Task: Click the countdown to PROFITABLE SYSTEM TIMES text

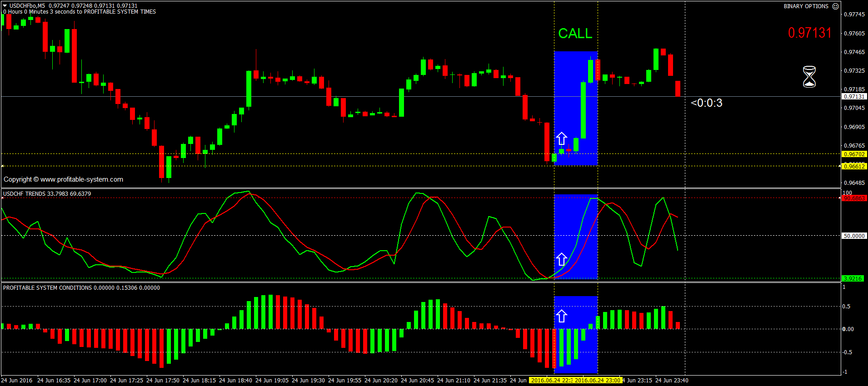Action: [x=80, y=12]
